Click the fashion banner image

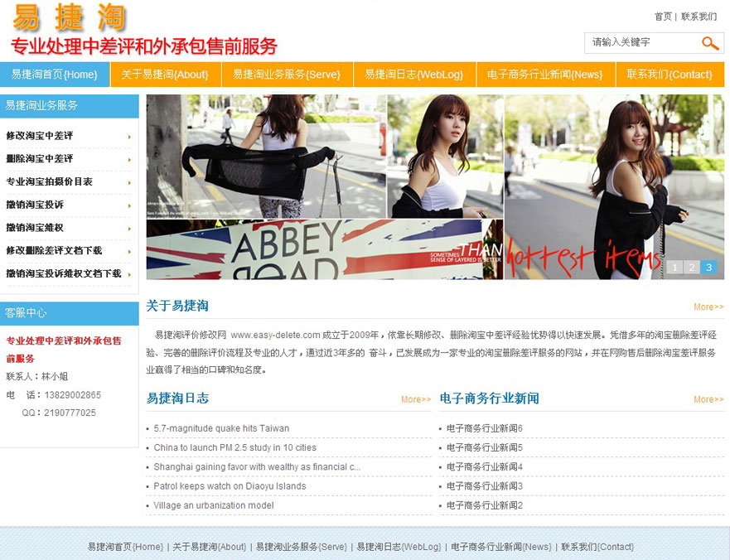coord(435,186)
